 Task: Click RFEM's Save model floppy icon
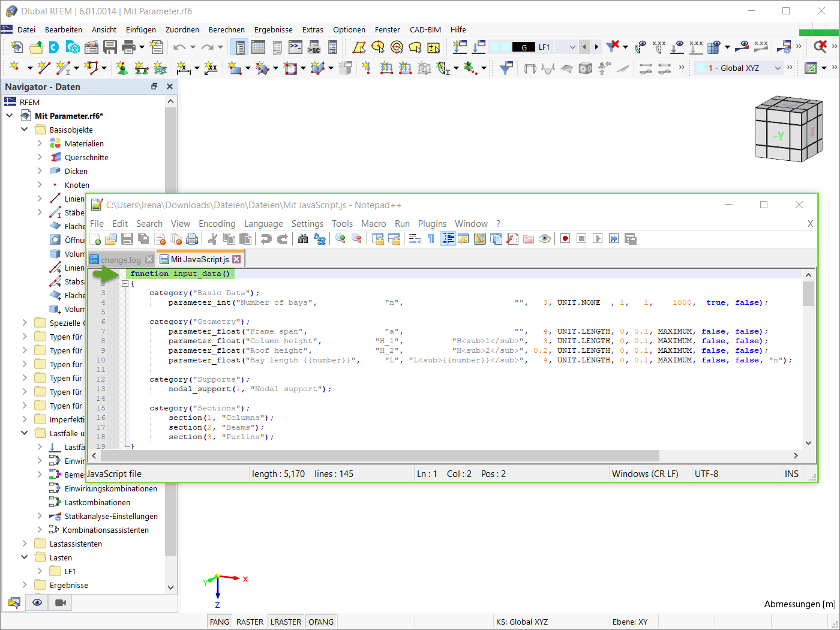click(110, 47)
